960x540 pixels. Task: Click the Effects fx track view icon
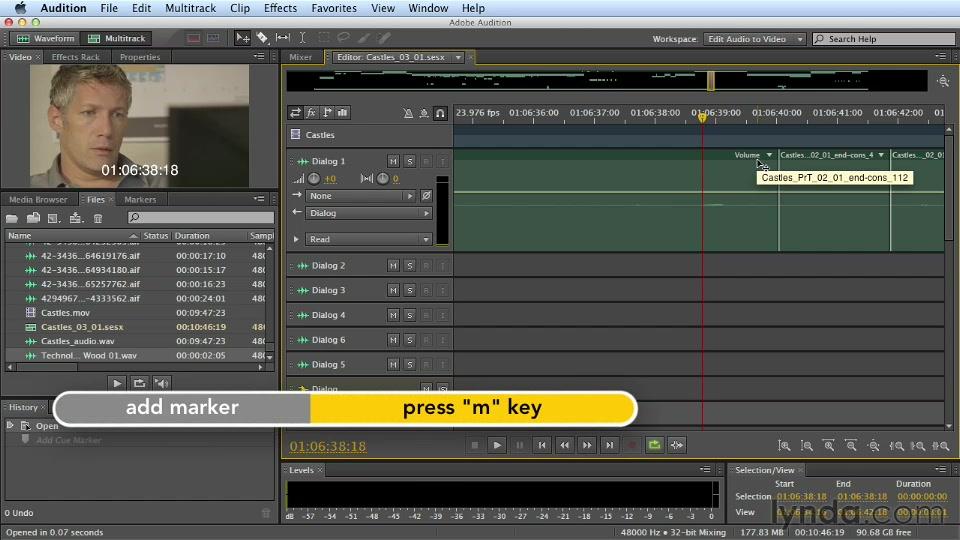[311, 113]
